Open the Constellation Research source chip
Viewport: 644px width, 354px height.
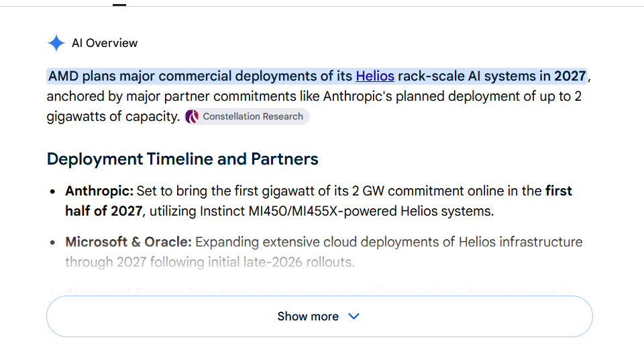[x=246, y=116]
